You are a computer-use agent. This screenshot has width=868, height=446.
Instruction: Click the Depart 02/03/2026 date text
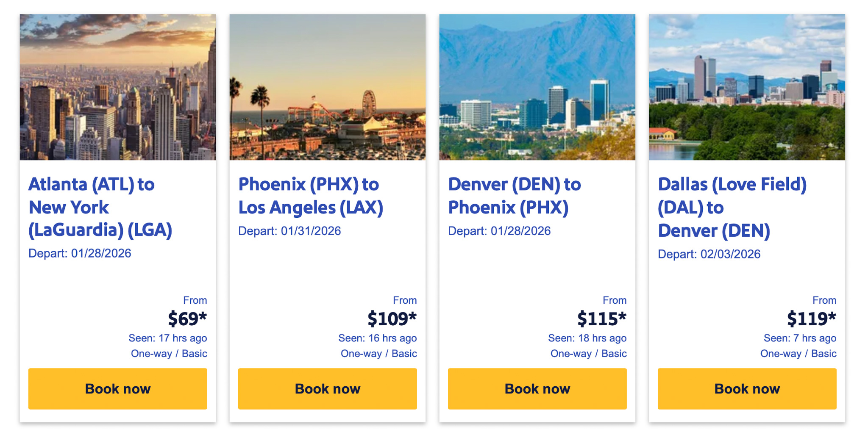709,254
